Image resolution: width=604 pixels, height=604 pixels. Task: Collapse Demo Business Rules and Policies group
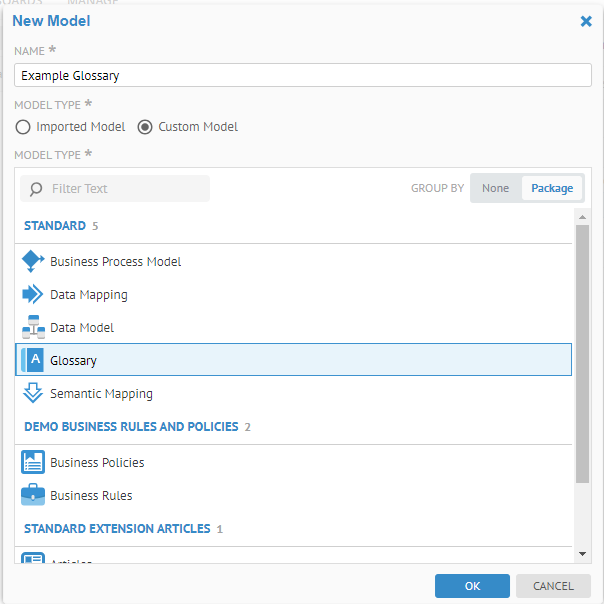pyautogui.click(x=130, y=426)
